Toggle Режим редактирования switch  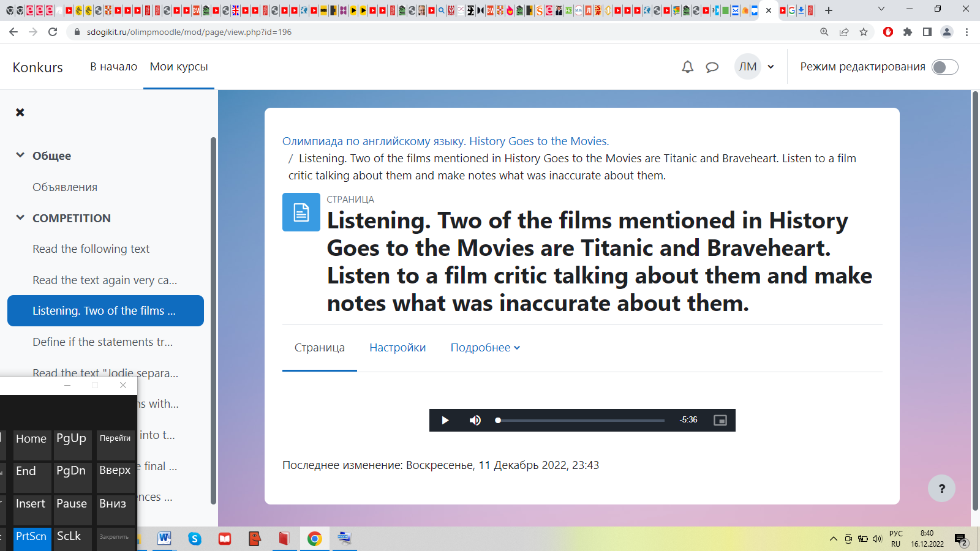[944, 67]
